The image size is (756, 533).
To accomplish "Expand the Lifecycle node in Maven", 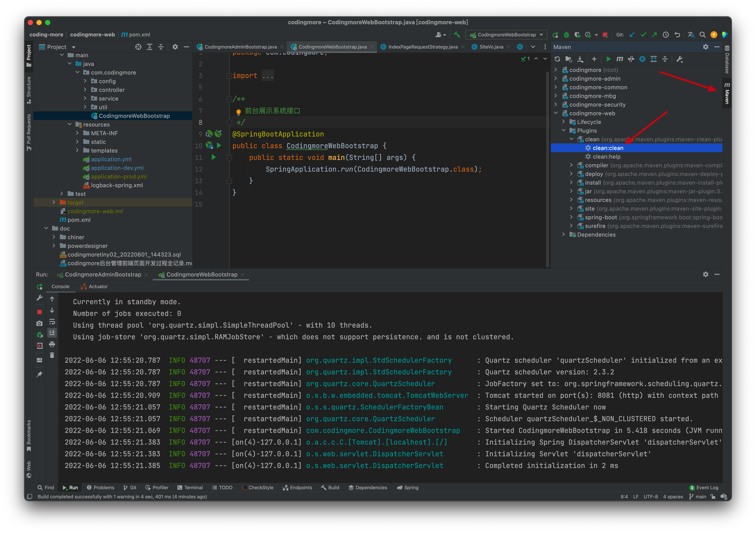I will [x=563, y=122].
